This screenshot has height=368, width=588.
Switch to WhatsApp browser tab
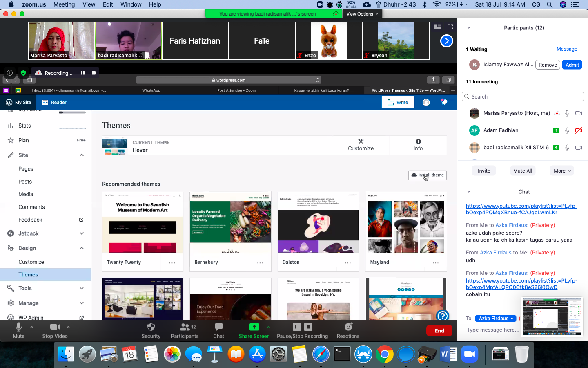(x=151, y=90)
